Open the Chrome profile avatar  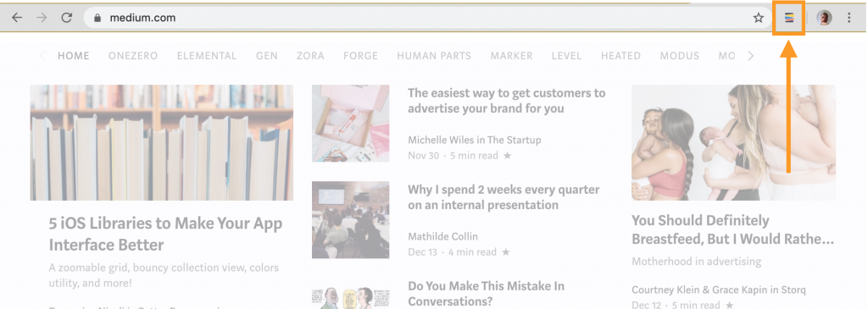coord(824,18)
